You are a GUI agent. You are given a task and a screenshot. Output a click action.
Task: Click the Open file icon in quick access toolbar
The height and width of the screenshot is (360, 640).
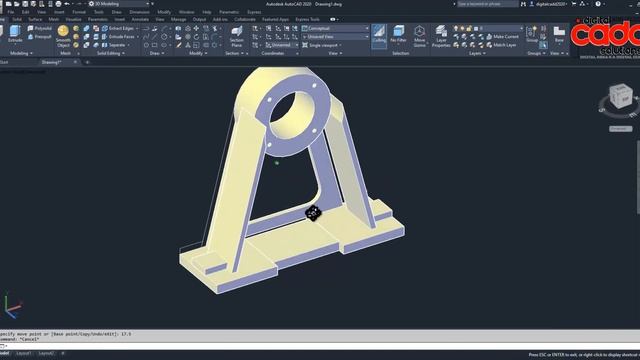(x=17, y=4)
